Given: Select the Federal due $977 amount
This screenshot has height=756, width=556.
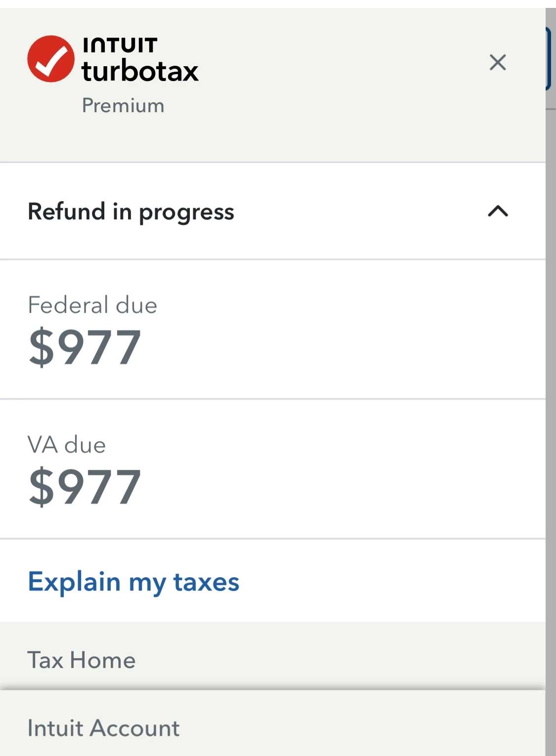Looking at the screenshot, I should (x=85, y=347).
